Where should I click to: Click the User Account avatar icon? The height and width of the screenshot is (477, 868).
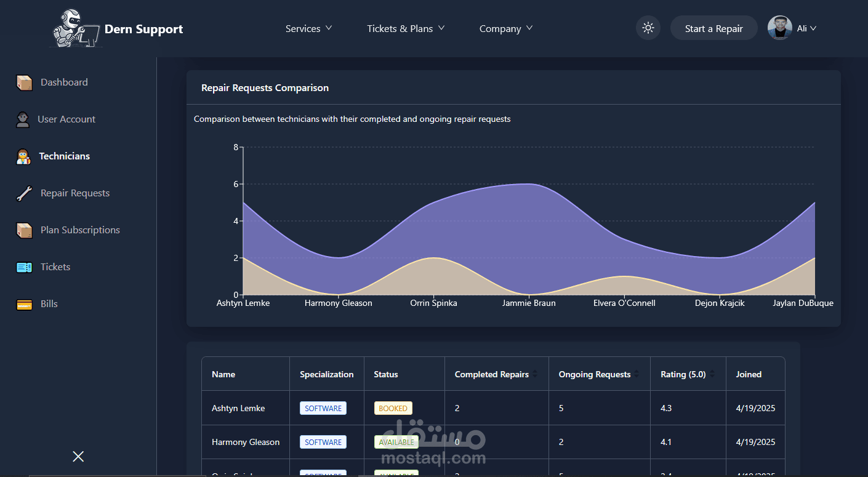point(23,119)
